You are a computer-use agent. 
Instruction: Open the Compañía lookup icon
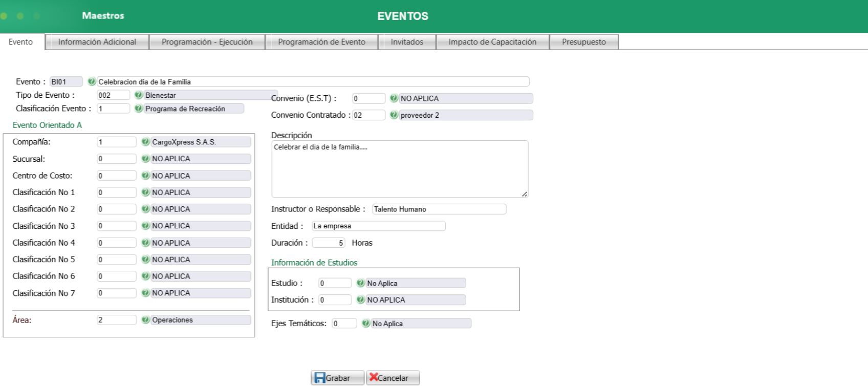coord(145,142)
